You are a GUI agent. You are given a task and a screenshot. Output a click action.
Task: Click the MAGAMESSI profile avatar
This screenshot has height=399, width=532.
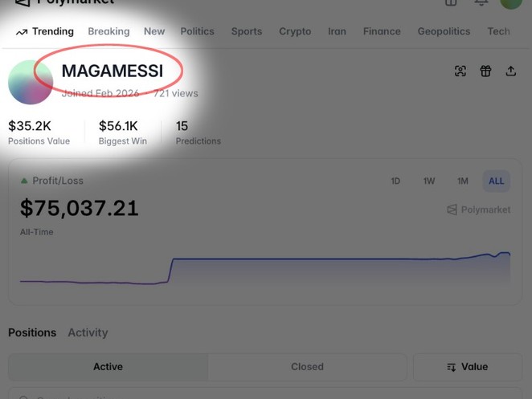[31, 82]
